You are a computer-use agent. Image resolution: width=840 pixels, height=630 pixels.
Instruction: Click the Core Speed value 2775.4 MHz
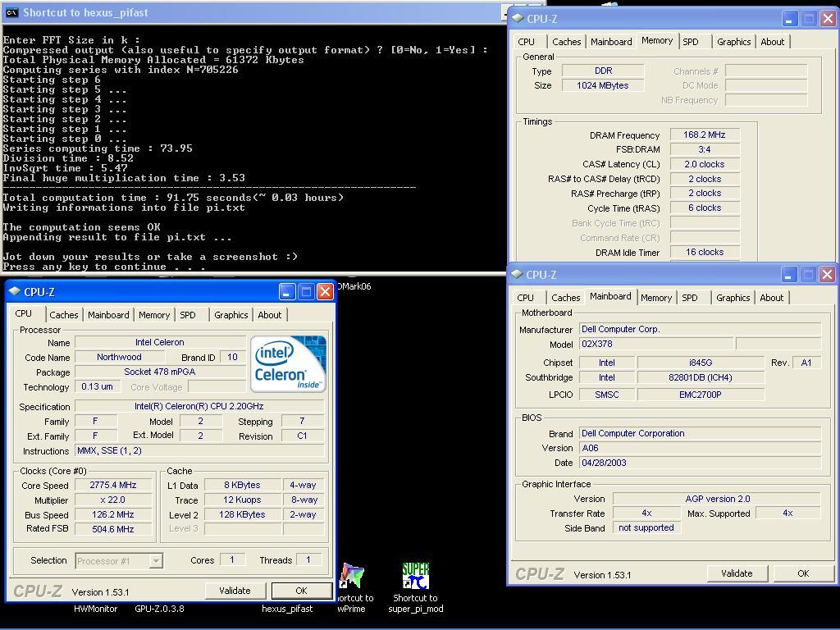[x=113, y=485]
